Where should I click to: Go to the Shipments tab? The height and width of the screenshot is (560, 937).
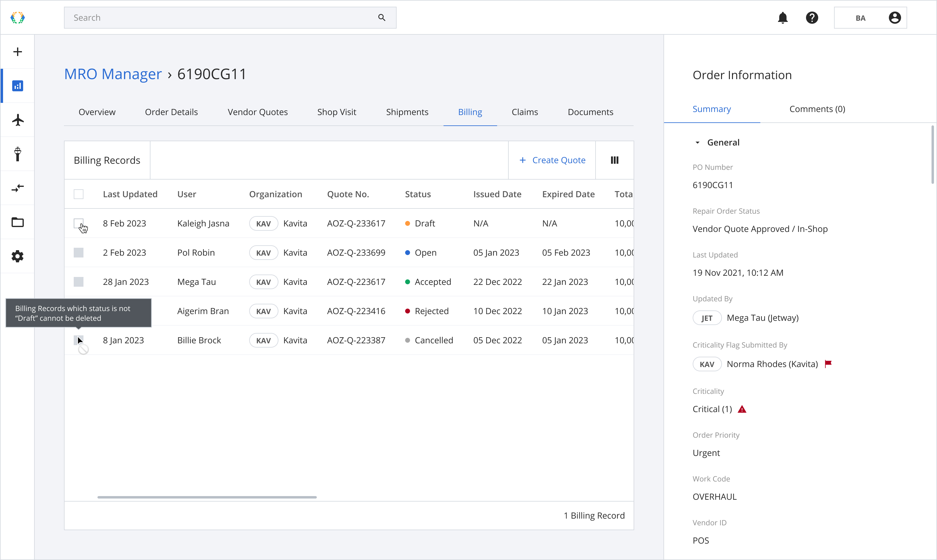(x=407, y=112)
